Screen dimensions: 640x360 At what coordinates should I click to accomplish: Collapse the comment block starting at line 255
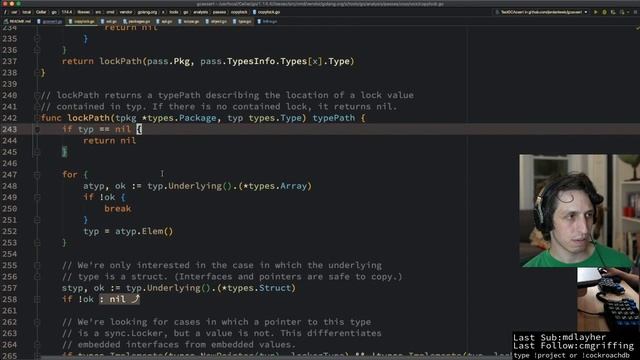pos(37,265)
